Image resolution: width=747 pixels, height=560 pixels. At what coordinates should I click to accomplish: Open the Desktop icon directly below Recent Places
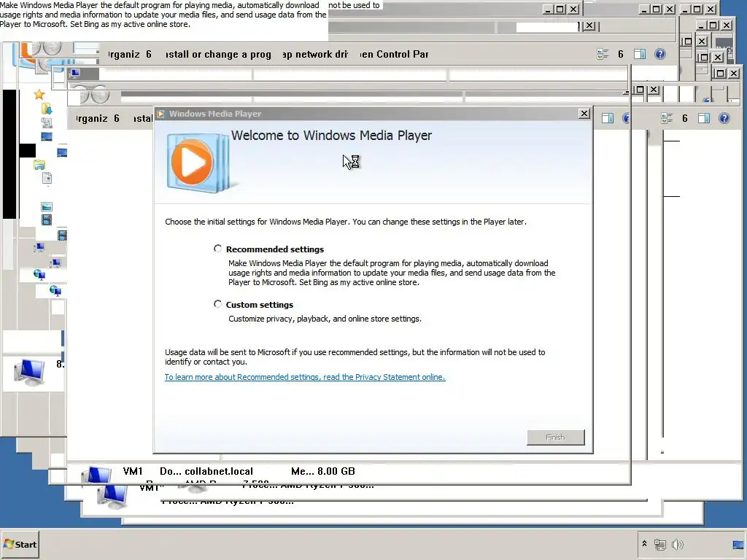click(x=47, y=136)
